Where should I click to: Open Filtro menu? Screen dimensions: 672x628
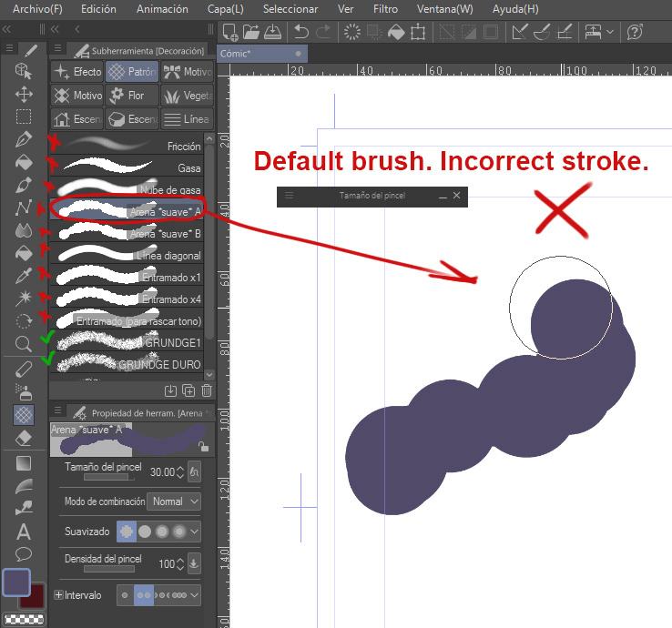point(385,9)
